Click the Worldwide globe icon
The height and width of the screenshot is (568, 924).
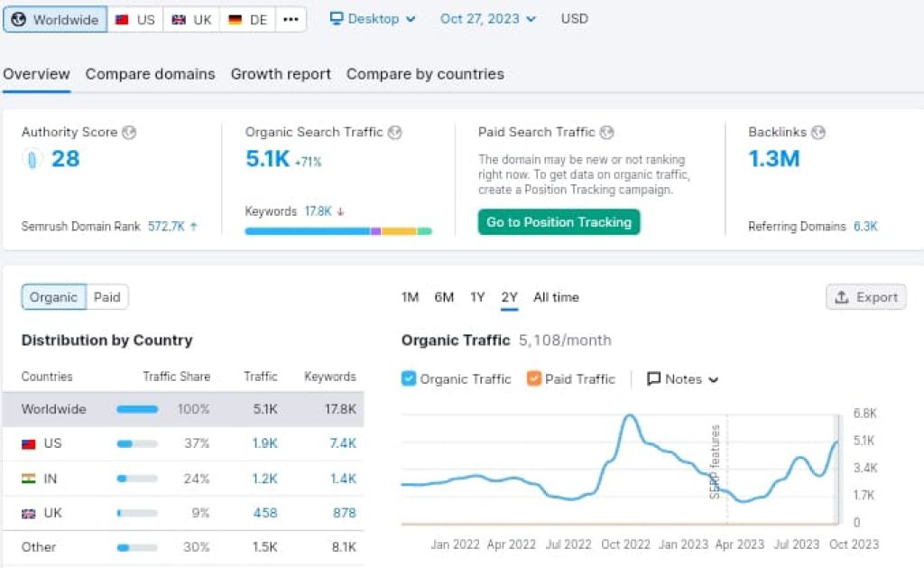point(19,20)
